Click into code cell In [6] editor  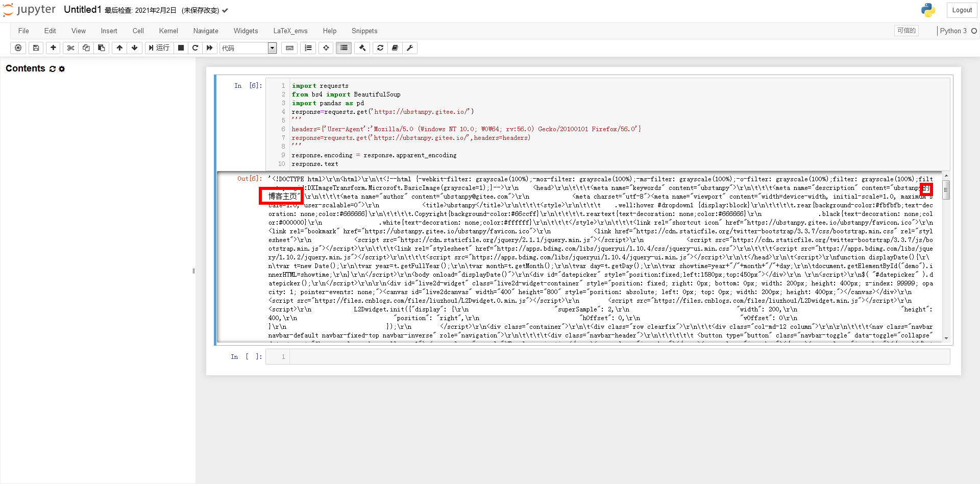pos(620,125)
